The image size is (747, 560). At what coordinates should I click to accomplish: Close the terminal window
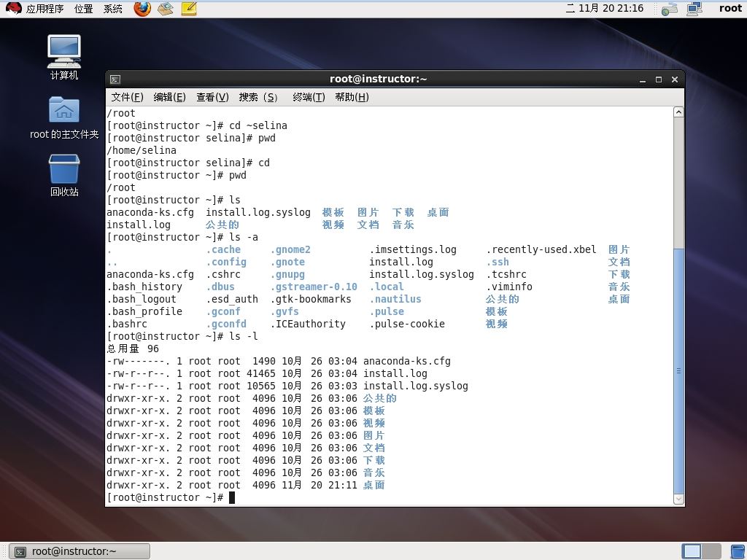675,79
